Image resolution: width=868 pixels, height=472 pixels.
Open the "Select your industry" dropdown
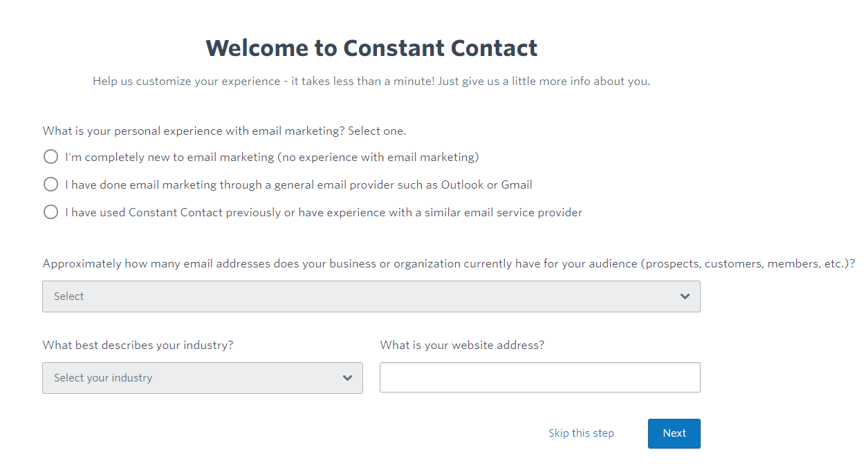[202, 378]
